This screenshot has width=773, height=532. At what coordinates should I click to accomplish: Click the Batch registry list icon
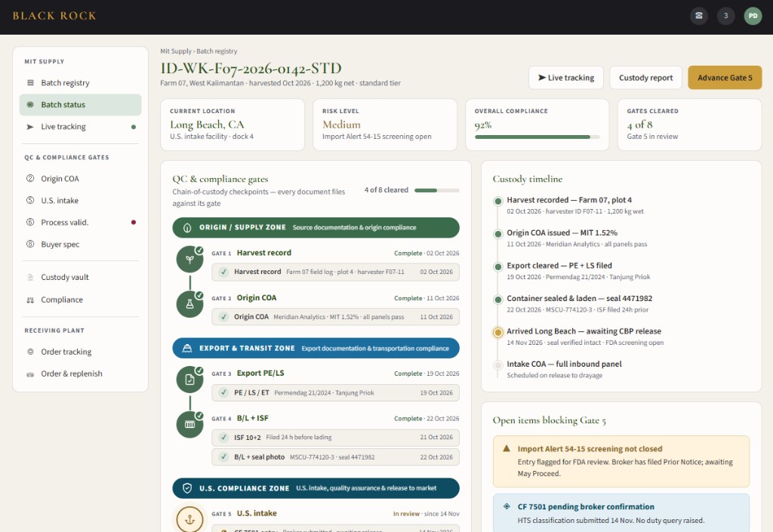click(x=30, y=83)
